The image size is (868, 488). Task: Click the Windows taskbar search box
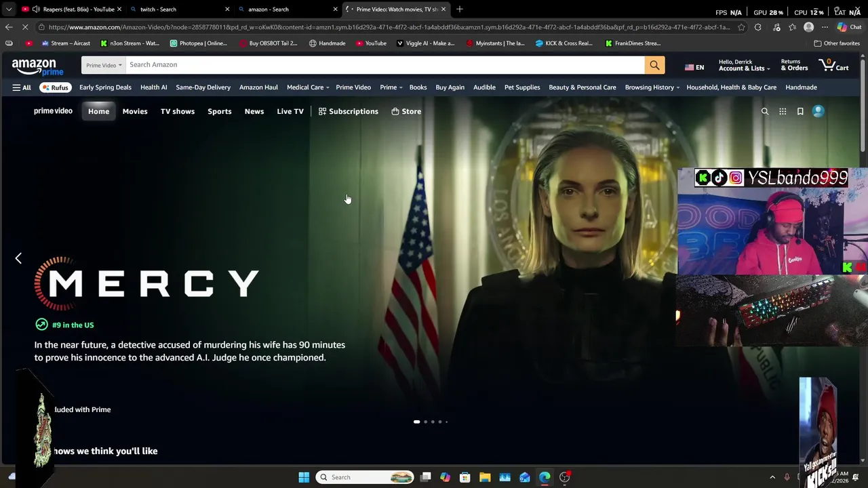365,477
